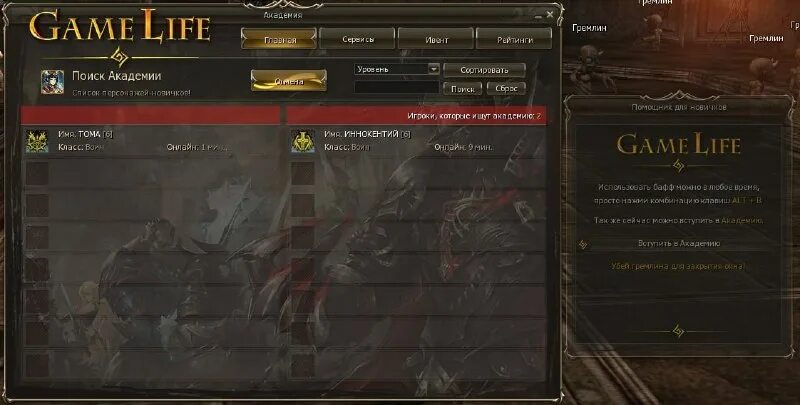Image resolution: width=800 pixels, height=405 pixels.
Task: Click the Сброс button
Action: click(x=506, y=88)
